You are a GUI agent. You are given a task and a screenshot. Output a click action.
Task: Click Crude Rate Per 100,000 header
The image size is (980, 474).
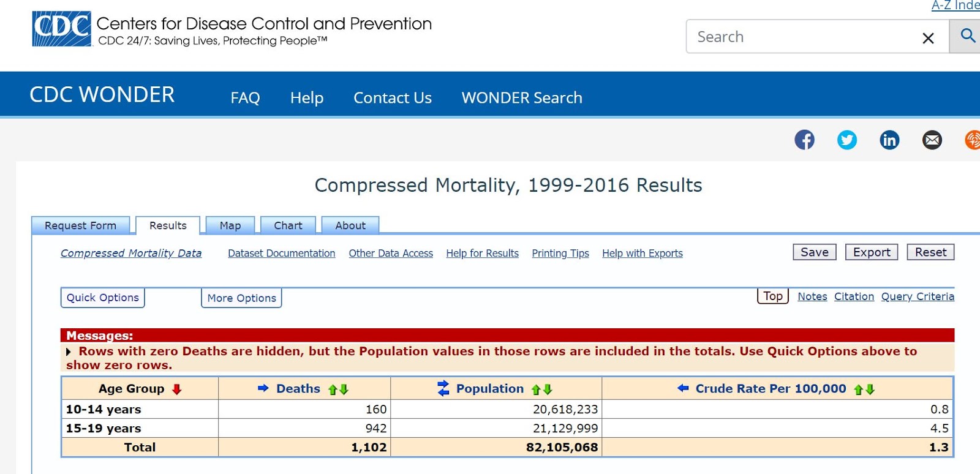(x=771, y=388)
